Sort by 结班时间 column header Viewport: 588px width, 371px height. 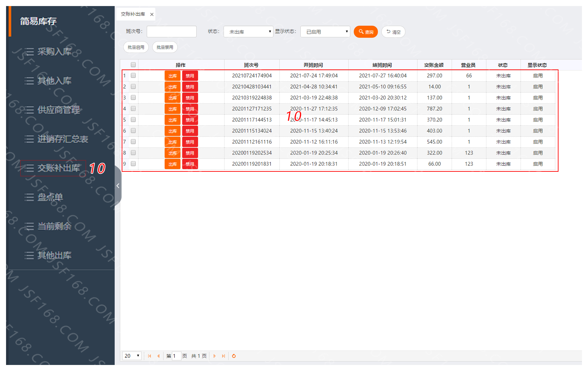coord(383,65)
